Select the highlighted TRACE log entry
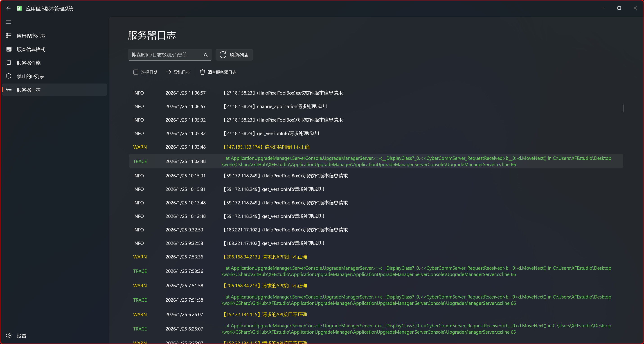Image resolution: width=644 pixels, height=344 pixels. 350,161
